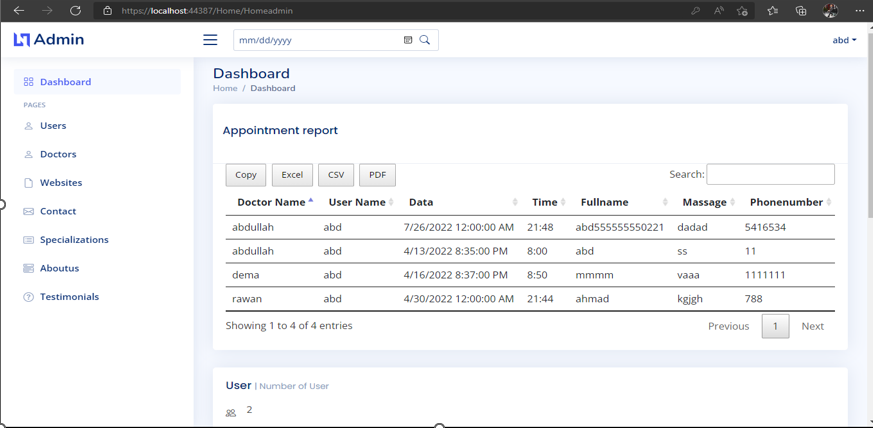Focus the table Search input field
This screenshot has height=428, width=873.
pyautogui.click(x=770, y=174)
